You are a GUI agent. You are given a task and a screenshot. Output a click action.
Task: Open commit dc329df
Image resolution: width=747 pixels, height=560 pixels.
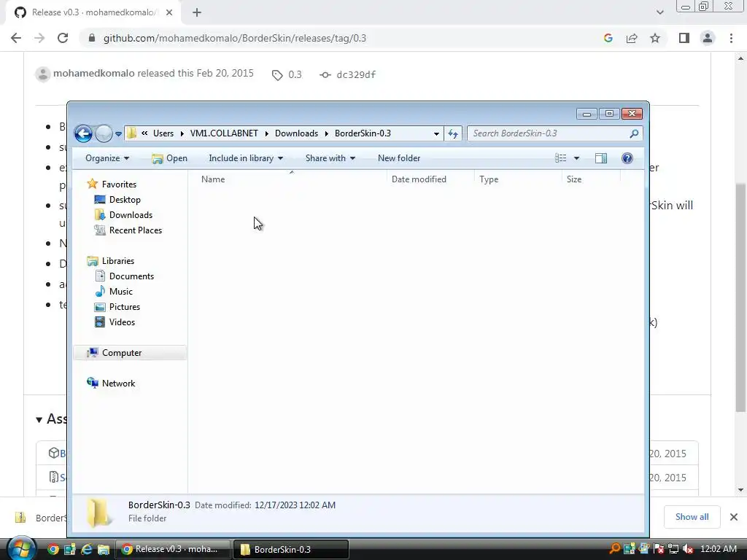348,75
